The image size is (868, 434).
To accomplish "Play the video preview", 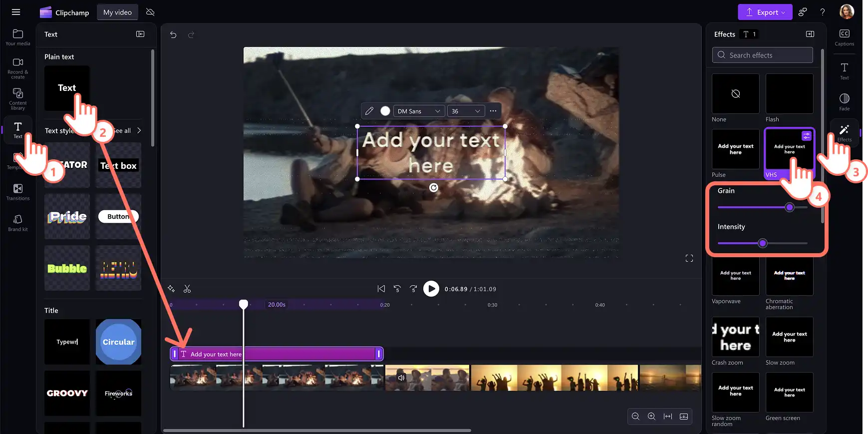I will click(431, 289).
